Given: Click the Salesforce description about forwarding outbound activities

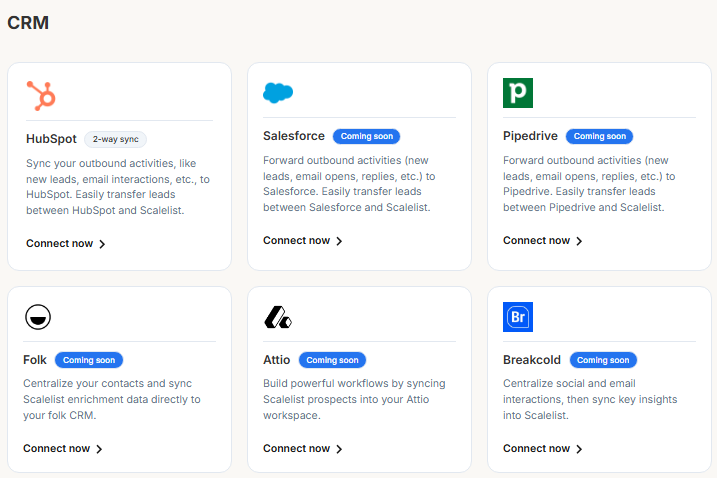Looking at the screenshot, I should click(x=349, y=184).
